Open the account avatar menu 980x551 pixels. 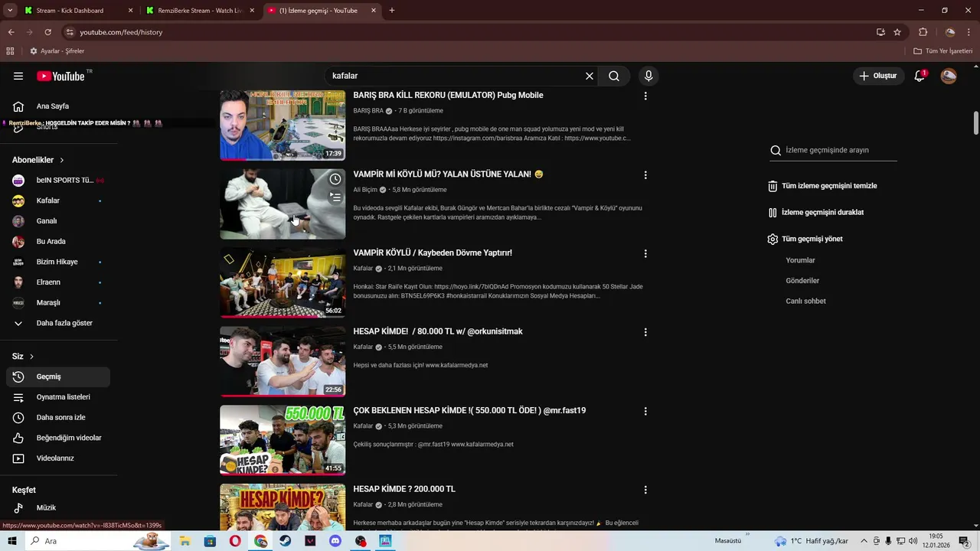(x=949, y=76)
